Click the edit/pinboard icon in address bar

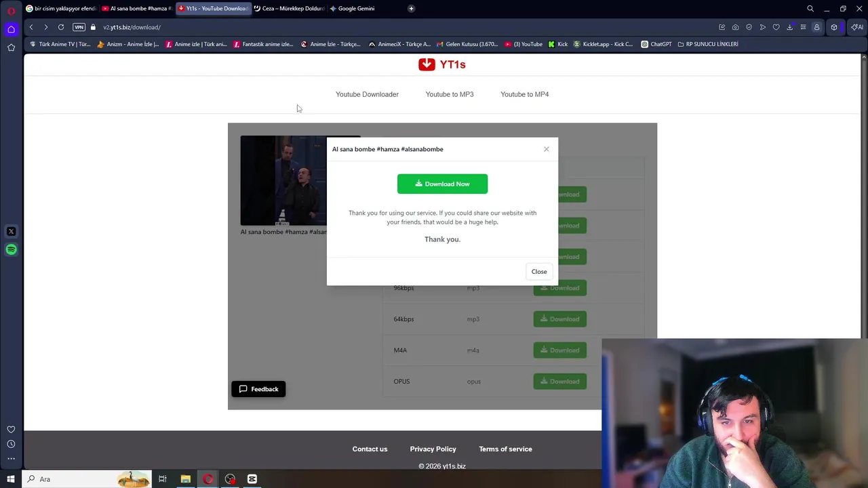click(722, 27)
